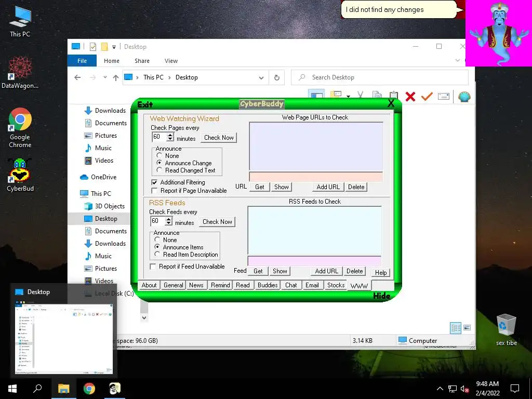Click breadcrumb chevron after This PC
532x399 pixels.
pos(169,78)
